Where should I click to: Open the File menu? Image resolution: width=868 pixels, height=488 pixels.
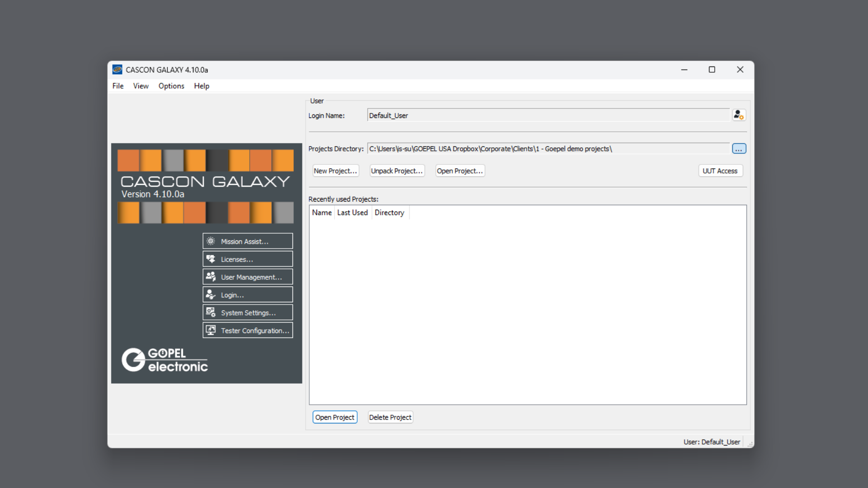pos(118,86)
